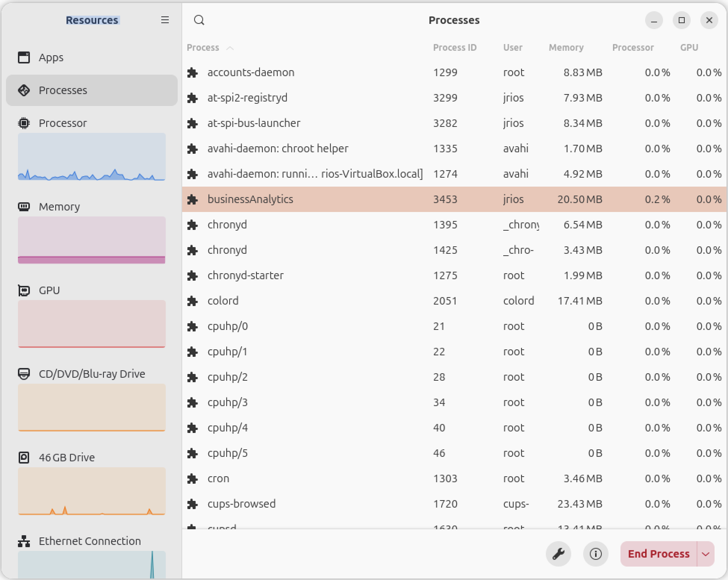Click the 46 GB Drive disk icon

click(24, 458)
